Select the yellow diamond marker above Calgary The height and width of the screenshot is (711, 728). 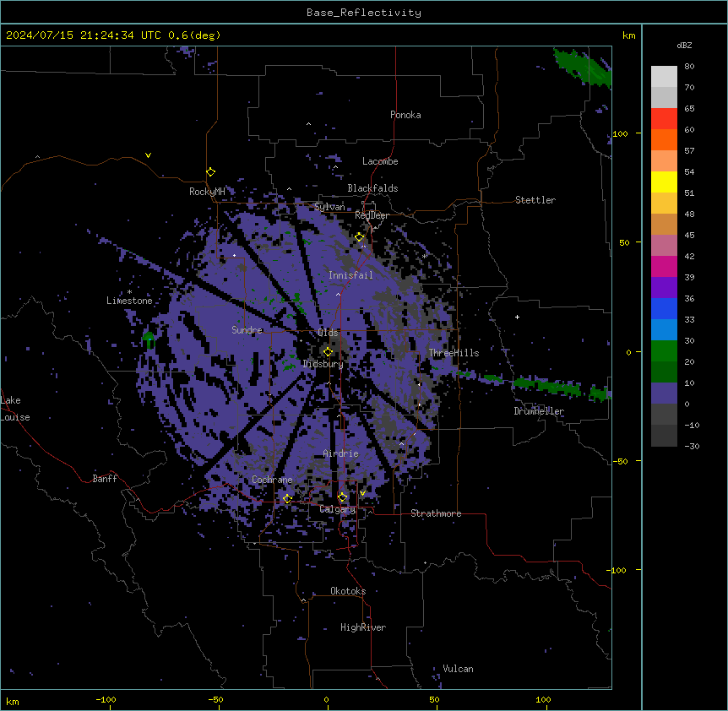pos(342,497)
